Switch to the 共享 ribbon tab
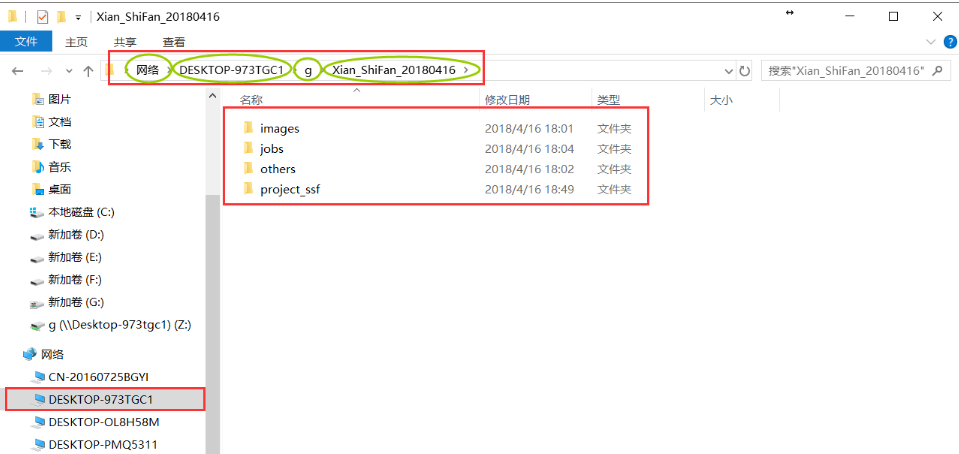This screenshot has height=454, width=959. (x=125, y=42)
